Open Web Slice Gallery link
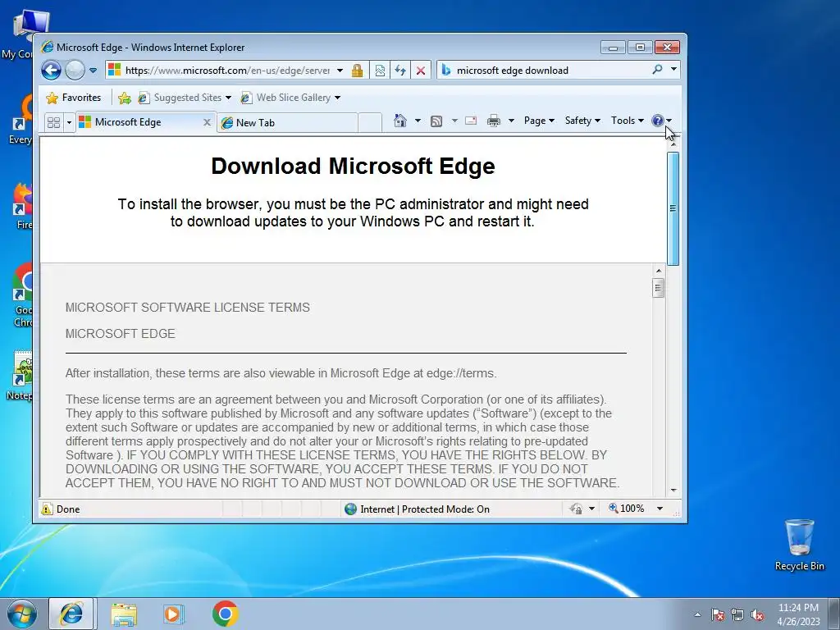The image size is (840, 630). click(285, 98)
